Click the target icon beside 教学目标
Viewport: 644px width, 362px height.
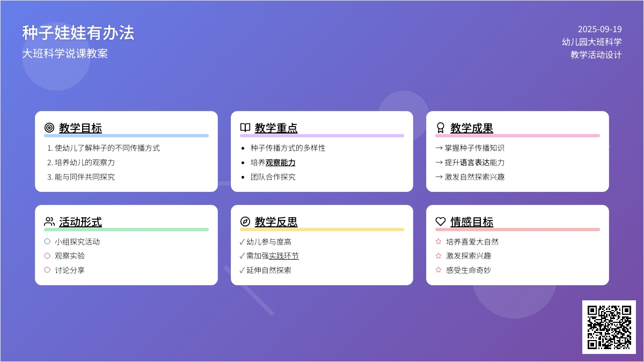[49, 128]
